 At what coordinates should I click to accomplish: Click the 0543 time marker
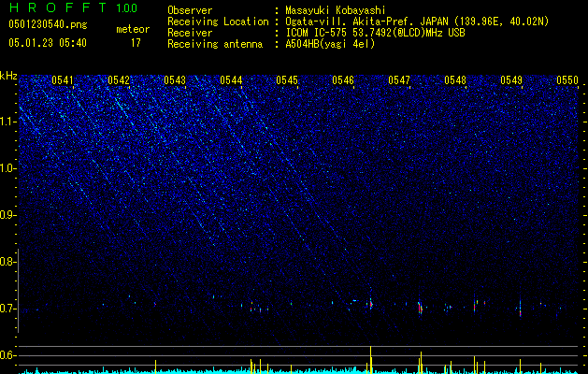pyautogui.click(x=175, y=80)
